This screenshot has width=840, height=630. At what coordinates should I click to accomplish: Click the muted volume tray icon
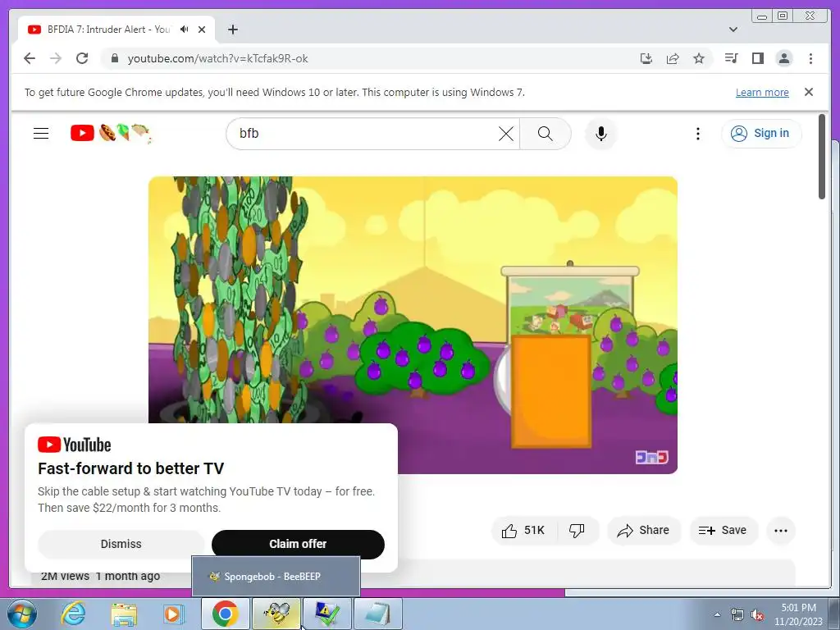coord(757,615)
